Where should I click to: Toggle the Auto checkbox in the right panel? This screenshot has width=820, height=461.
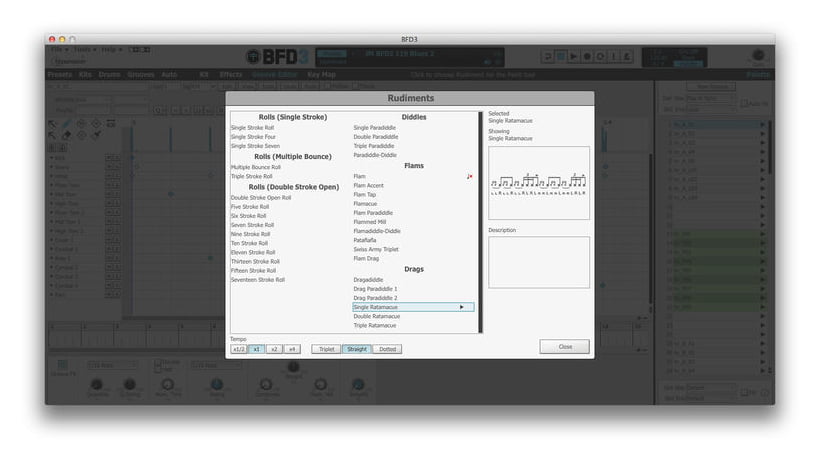744,104
